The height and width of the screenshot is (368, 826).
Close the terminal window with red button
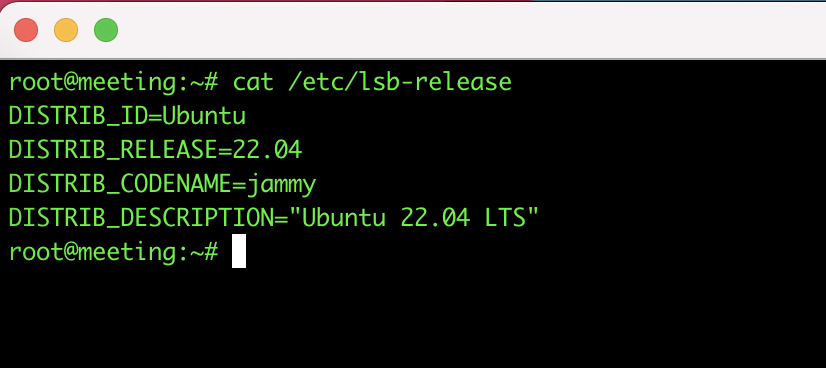pyautogui.click(x=26, y=29)
